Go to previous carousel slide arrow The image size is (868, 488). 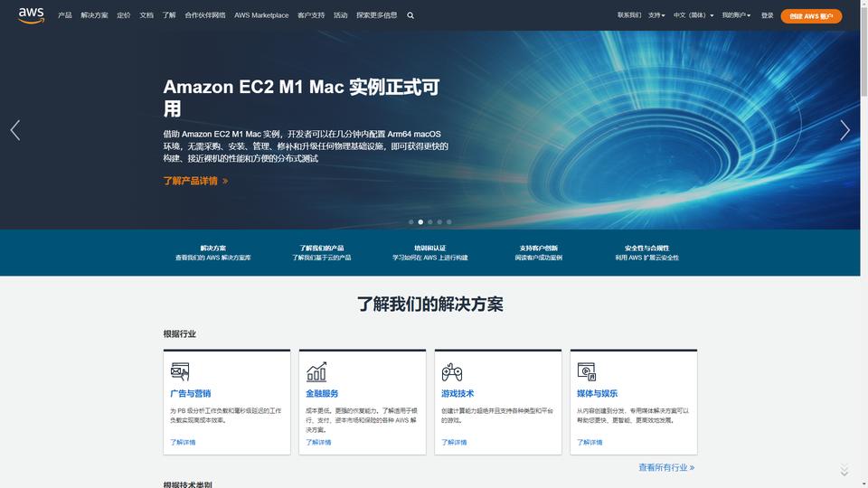(x=15, y=130)
